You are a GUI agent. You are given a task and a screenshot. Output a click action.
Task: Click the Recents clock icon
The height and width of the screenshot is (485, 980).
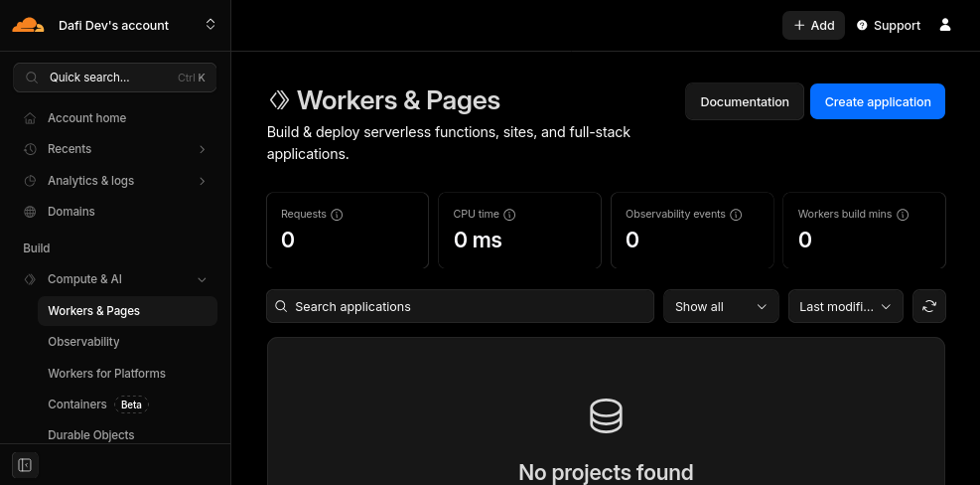(x=30, y=149)
